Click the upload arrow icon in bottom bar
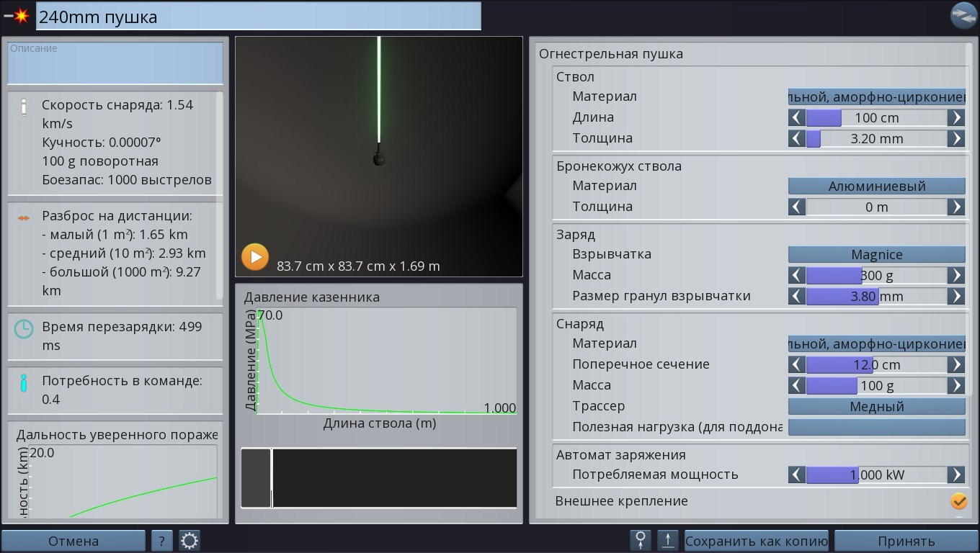The width and height of the screenshot is (980, 553). click(x=668, y=541)
